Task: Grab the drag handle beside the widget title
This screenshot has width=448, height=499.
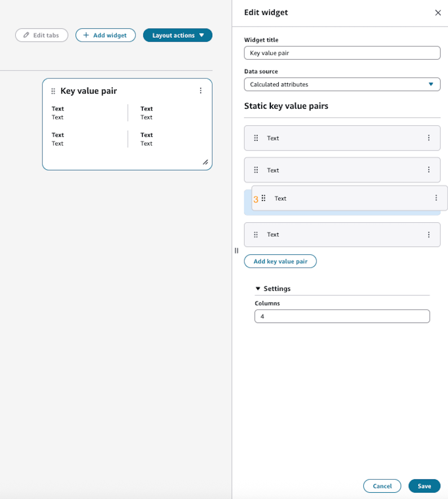Action: (52, 91)
